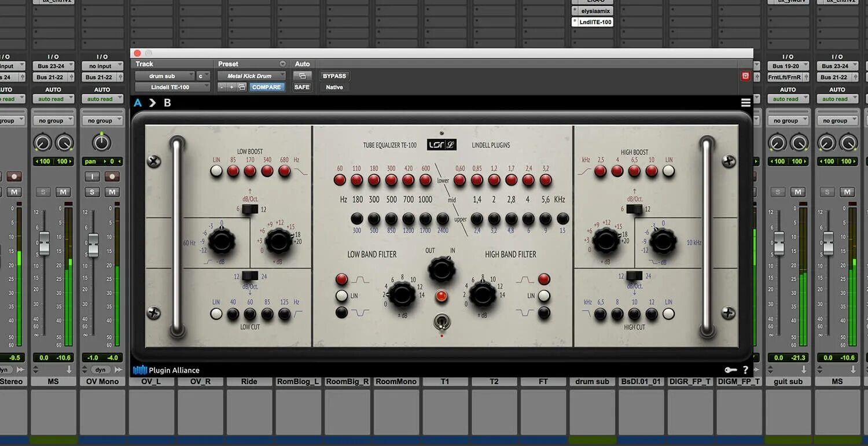Viewport: 868px width, 446px height.
Task: Mute the OV Mono track
Action: coord(112,192)
